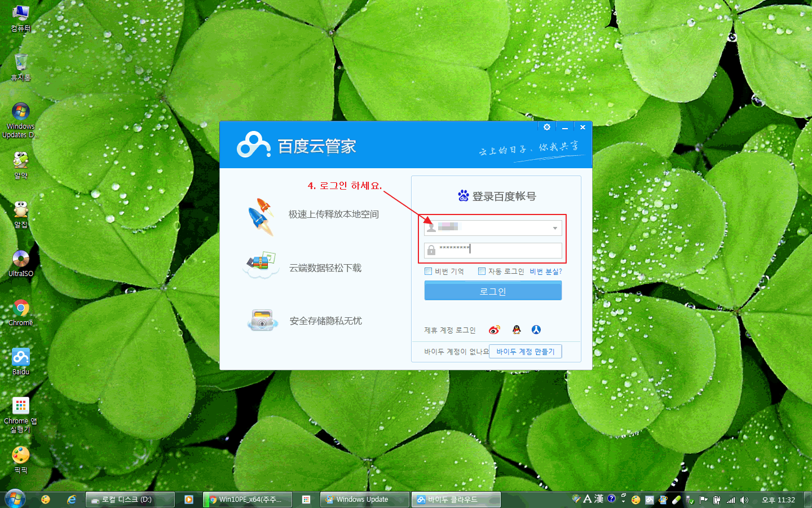
Task: Switch to 바이두 클라우드 taskbar button
Action: pyautogui.click(x=456, y=500)
